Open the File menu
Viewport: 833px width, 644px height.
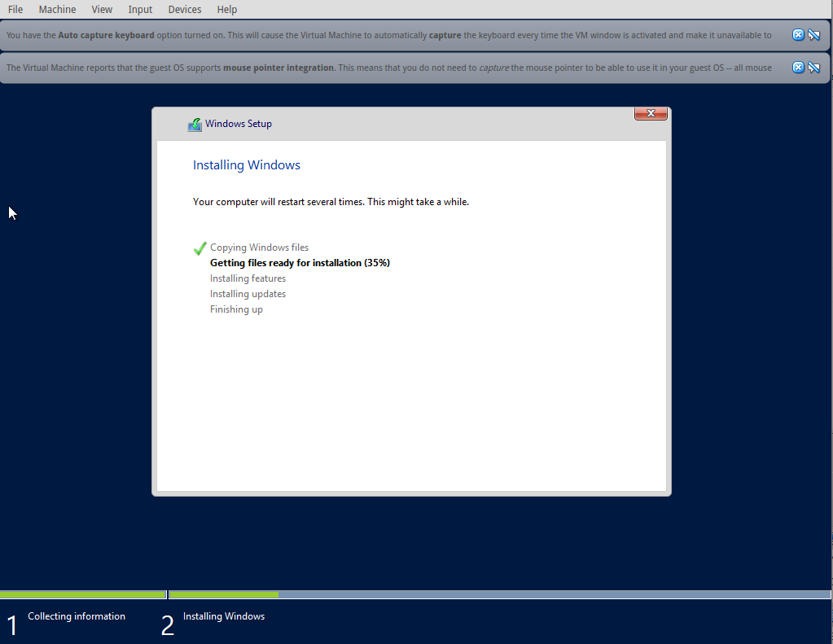(x=15, y=9)
